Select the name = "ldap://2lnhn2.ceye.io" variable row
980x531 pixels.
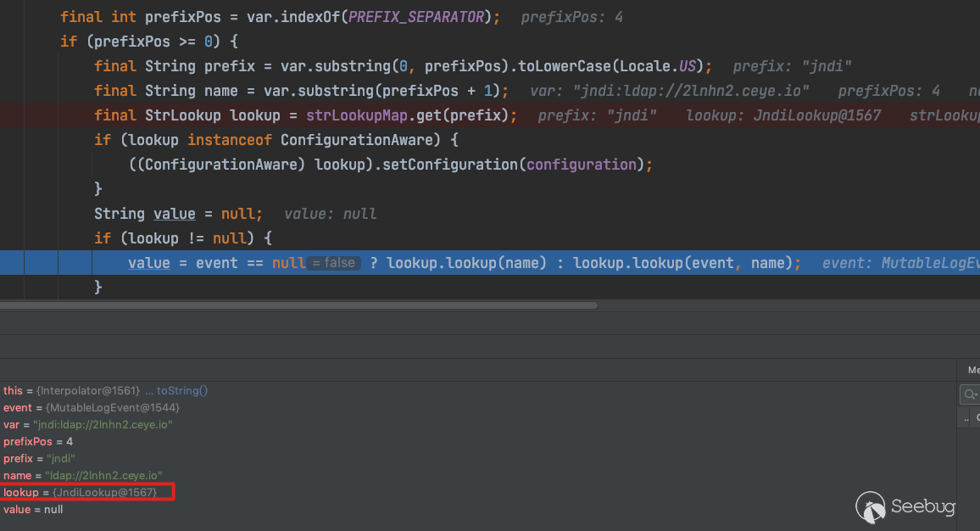[82, 475]
